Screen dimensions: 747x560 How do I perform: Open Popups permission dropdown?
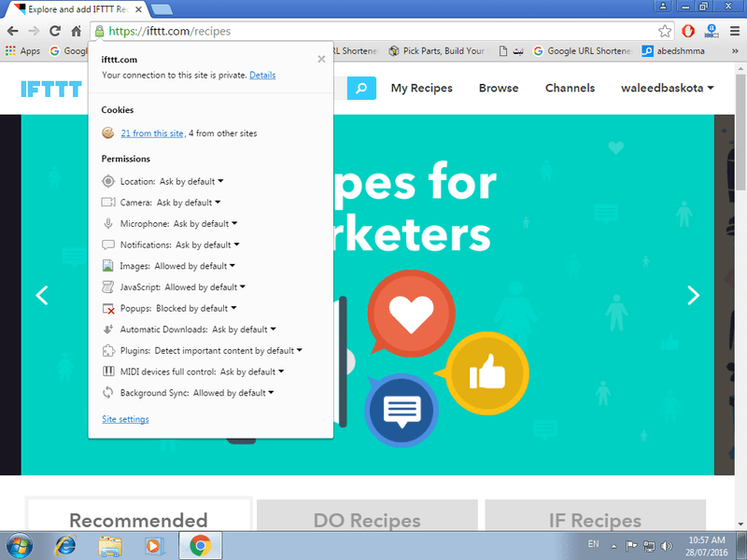pyautogui.click(x=196, y=308)
